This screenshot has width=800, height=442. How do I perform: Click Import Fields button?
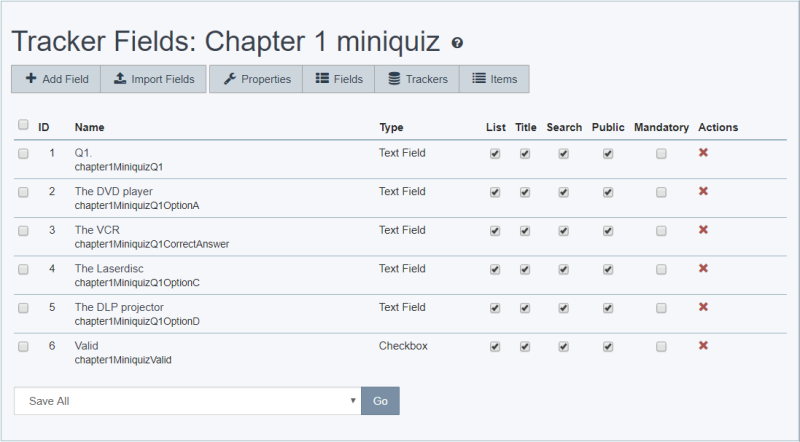[x=154, y=79]
